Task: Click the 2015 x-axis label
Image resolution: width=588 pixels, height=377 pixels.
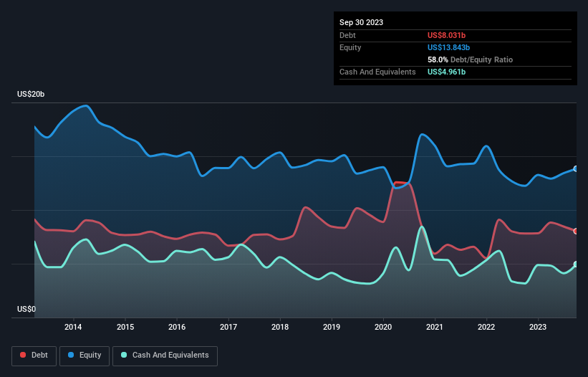Action: coord(125,327)
